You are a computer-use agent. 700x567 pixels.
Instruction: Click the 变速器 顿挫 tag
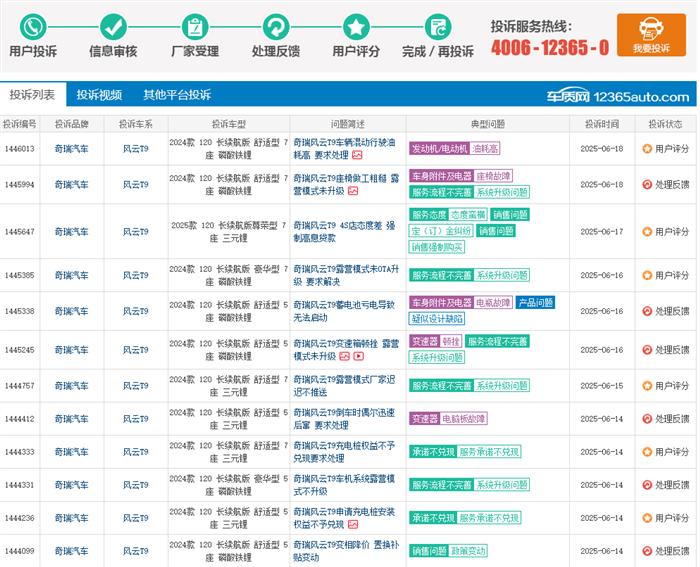tap(435, 342)
